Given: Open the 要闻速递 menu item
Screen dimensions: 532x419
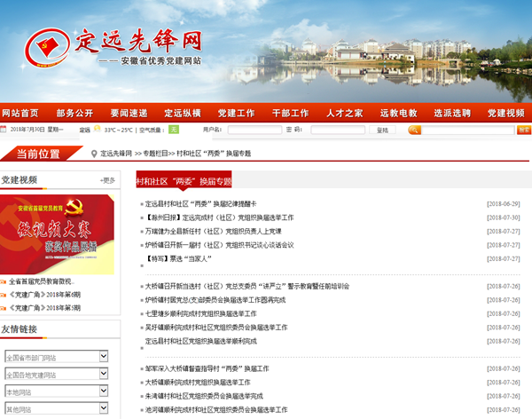Looking at the screenshot, I should (x=129, y=113).
